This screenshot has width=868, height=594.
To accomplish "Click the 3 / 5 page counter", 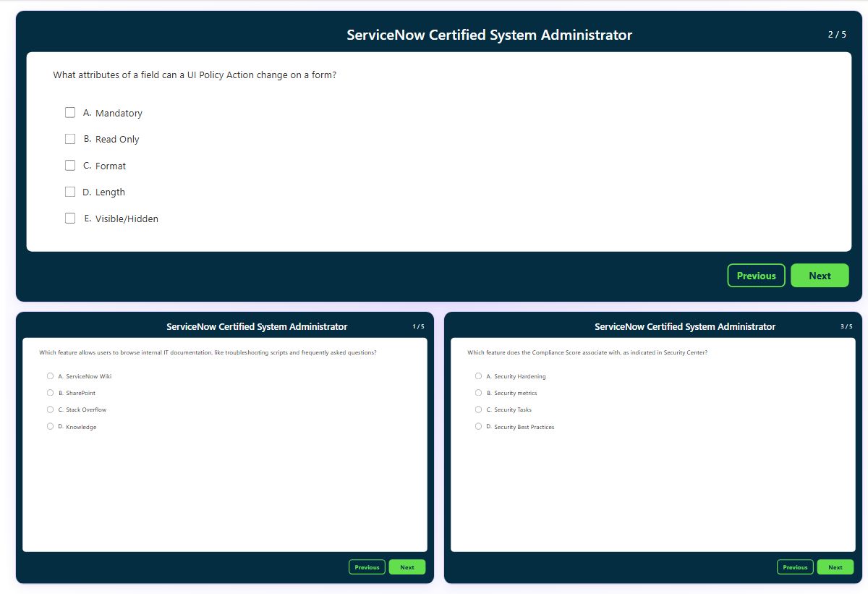I will (846, 326).
